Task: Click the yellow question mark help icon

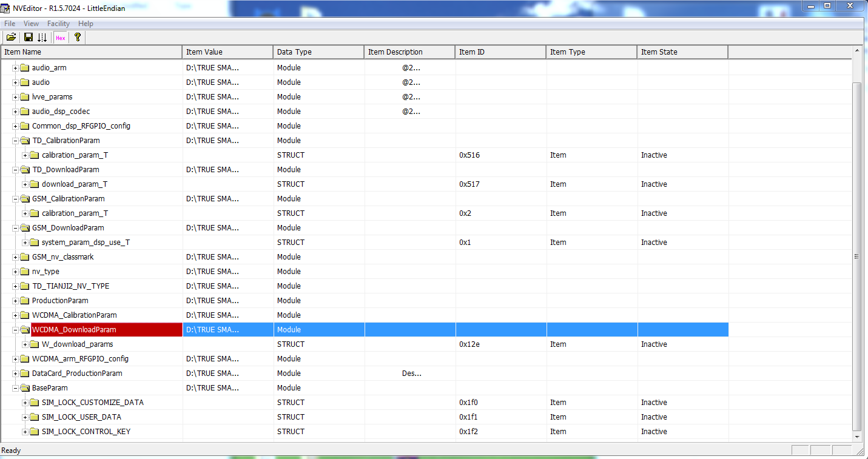Action: 77,37
